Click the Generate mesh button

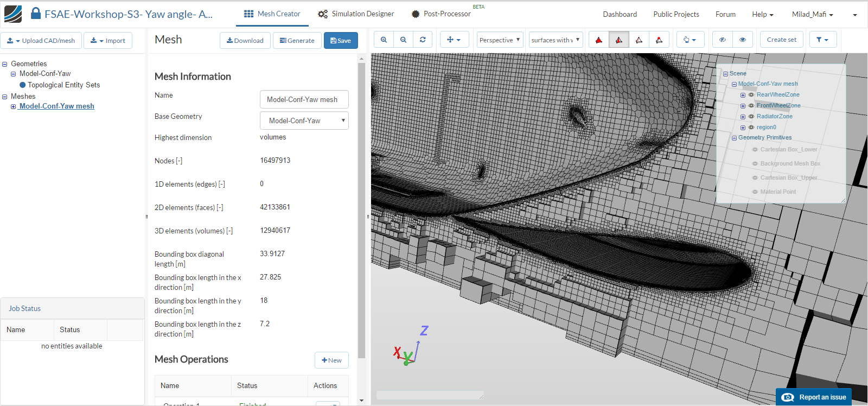tap(297, 41)
